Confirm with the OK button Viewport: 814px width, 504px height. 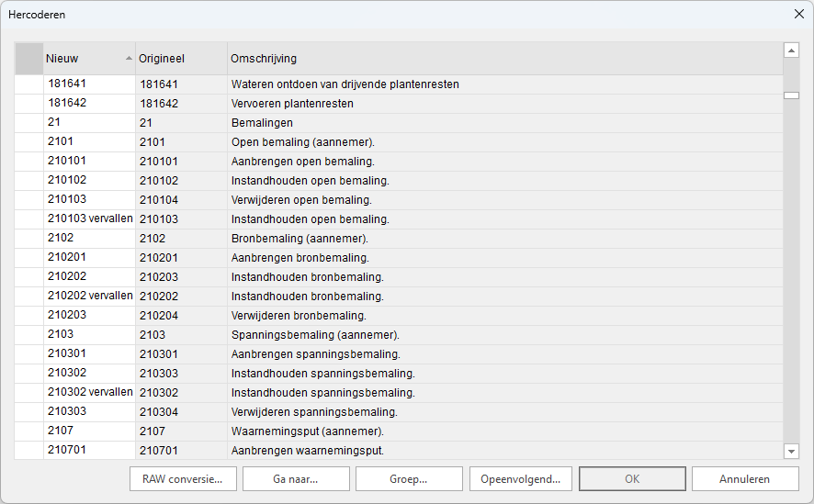pos(632,479)
